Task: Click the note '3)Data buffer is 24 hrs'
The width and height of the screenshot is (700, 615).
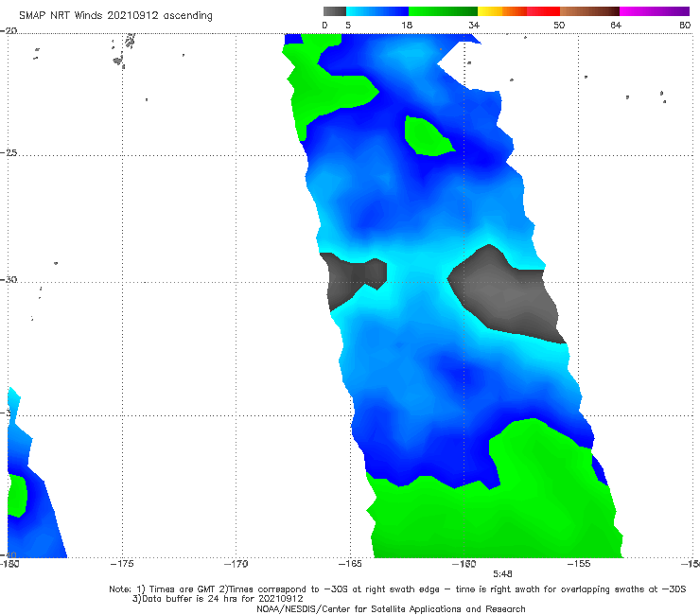Action: click(x=218, y=599)
